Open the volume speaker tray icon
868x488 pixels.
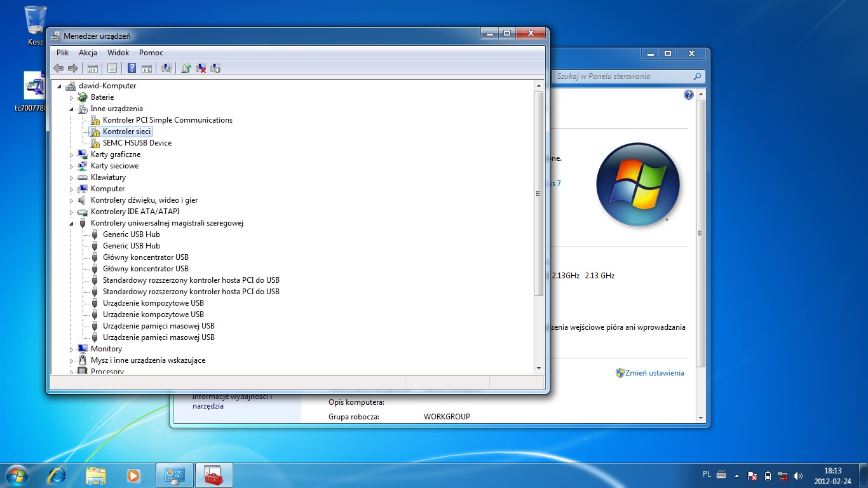pos(798,475)
